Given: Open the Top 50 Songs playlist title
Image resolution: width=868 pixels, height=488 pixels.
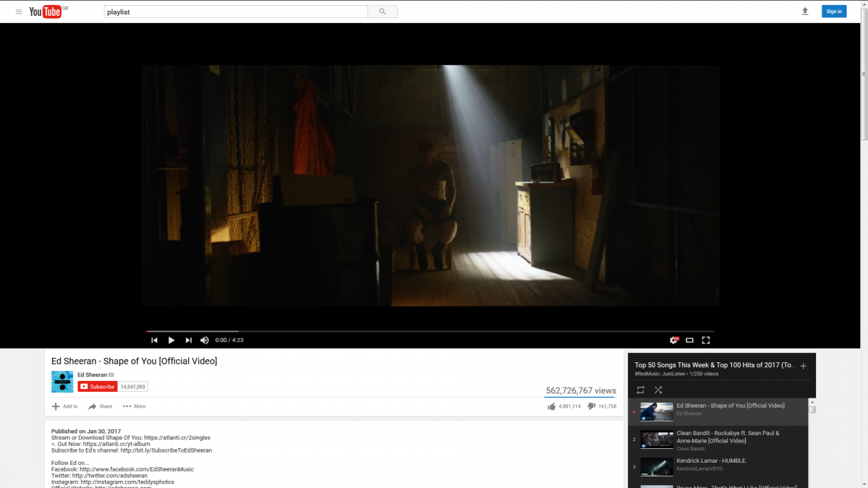Looking at the screenshot, I should [715, 365].
